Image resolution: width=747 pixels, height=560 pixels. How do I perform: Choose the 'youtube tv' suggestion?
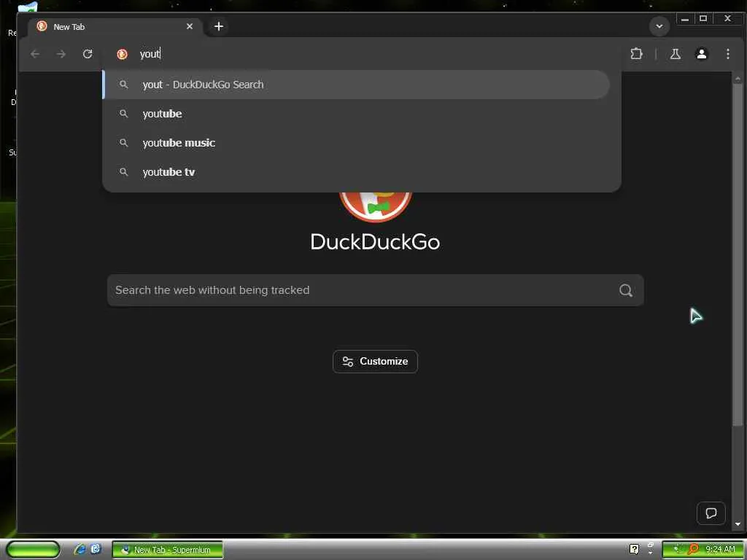pos(356,172)
